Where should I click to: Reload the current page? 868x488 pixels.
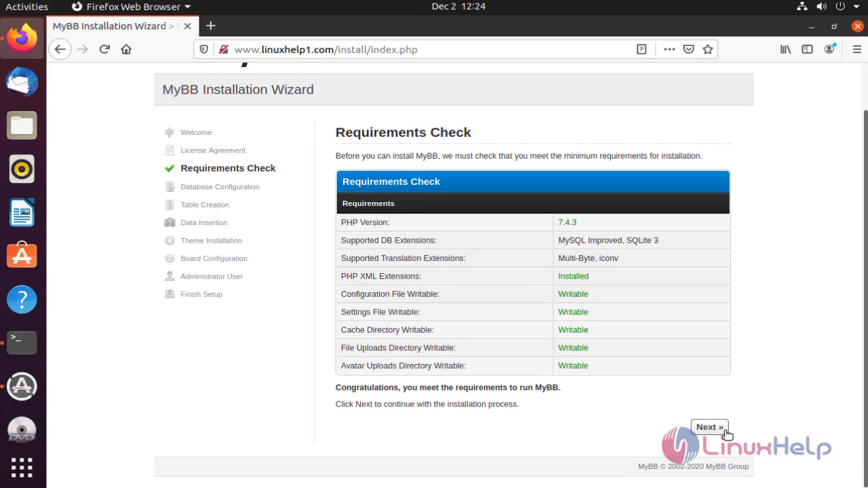pos(104,49)
